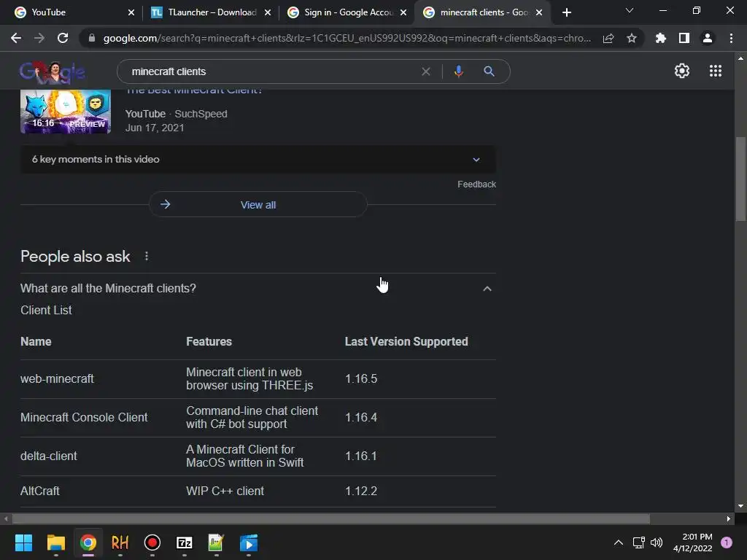Select the Minecraft Console Client cell
The height and width of the screenshot is (560, 747).
coord(84,417)
